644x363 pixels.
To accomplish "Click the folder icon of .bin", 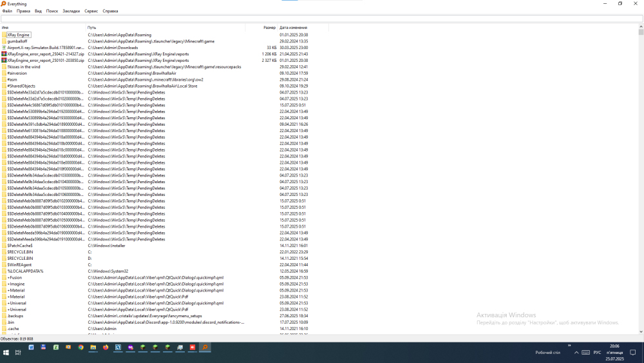I will coord(4,322).
